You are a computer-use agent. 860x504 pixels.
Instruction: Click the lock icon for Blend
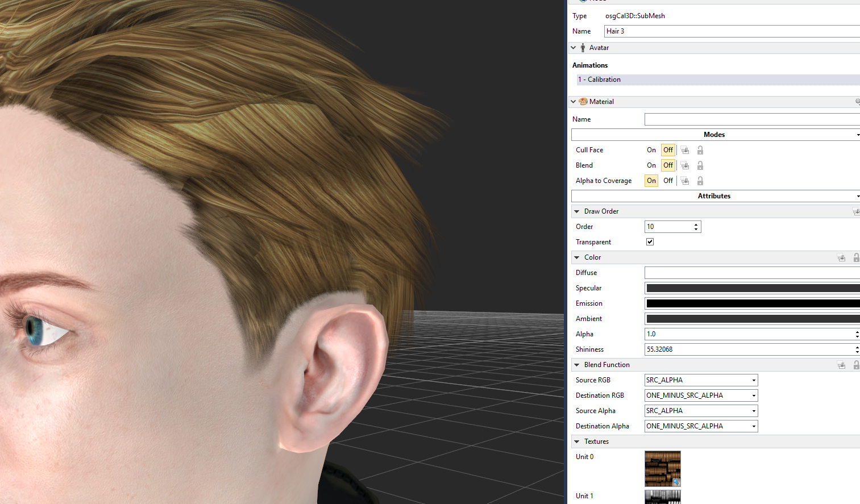coord(700,165)
